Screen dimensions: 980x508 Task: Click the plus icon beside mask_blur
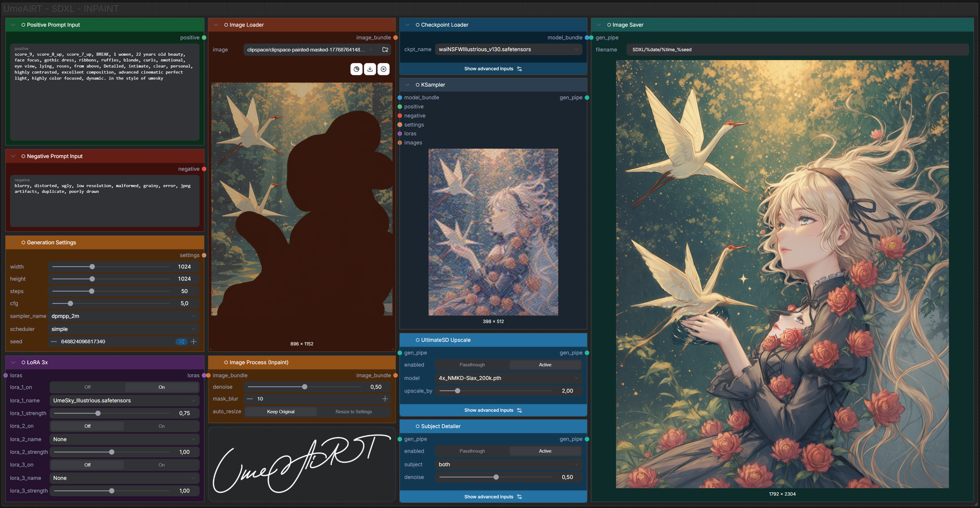(x=385, y=398)
